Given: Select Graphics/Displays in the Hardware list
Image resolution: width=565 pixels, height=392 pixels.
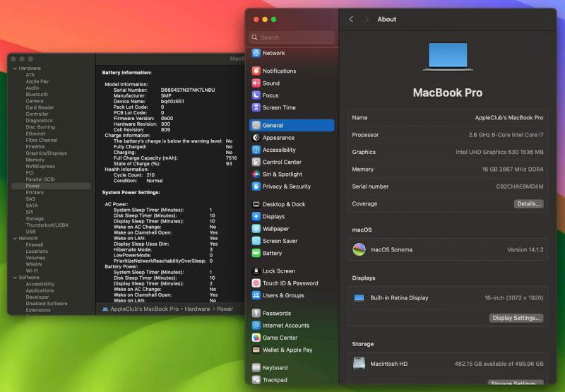Looking at the screenshot, I should coord(47,153).
